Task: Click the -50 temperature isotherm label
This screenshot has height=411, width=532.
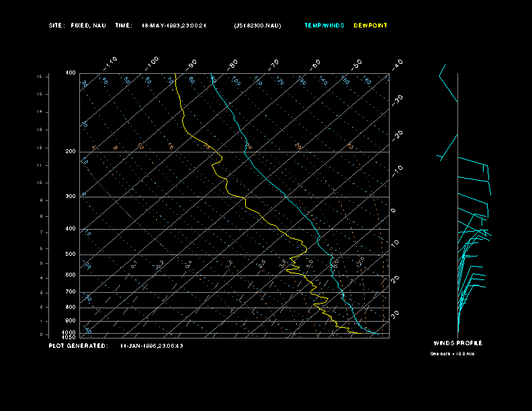Action: tap(357, 64)
